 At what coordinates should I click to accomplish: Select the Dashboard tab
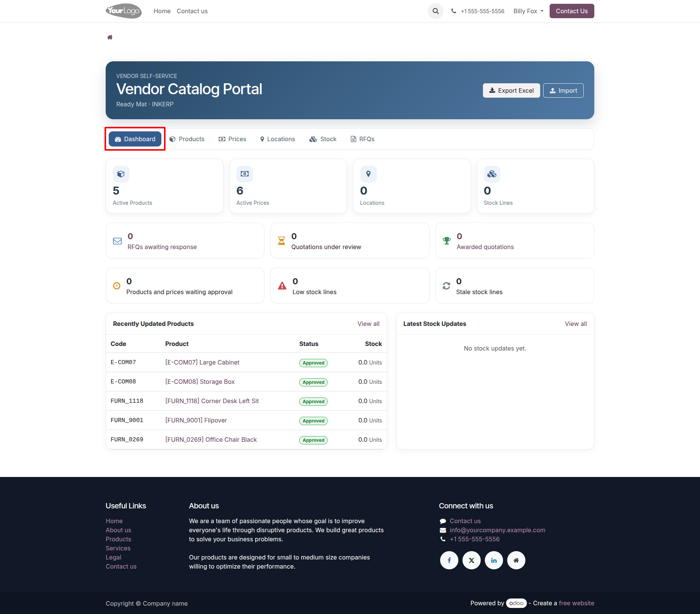pos(135,139)
